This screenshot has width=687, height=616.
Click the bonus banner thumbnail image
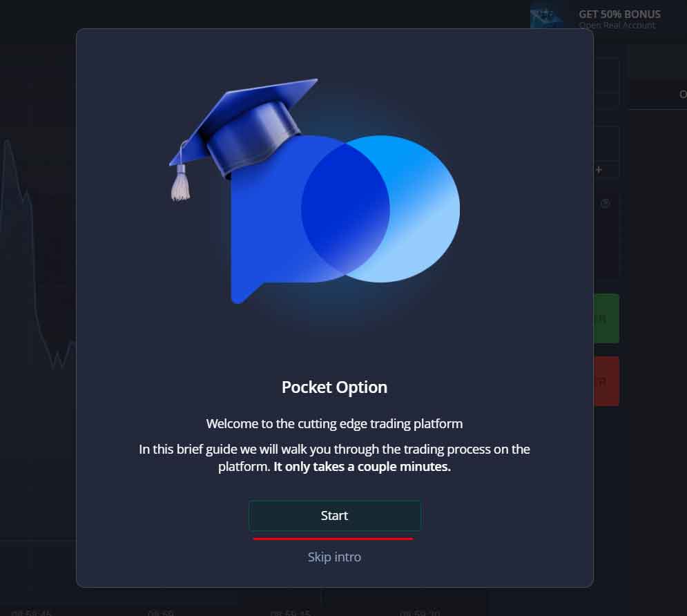coord(546,17)
